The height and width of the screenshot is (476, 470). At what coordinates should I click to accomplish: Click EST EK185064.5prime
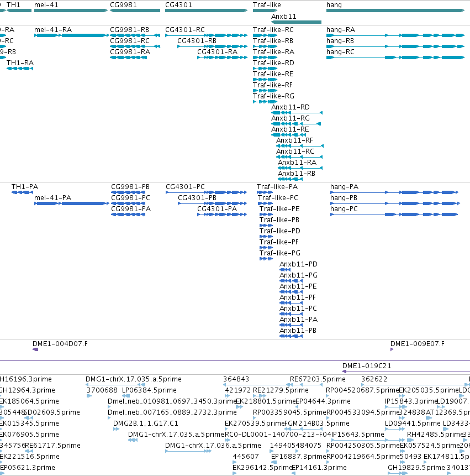(1, 407)
